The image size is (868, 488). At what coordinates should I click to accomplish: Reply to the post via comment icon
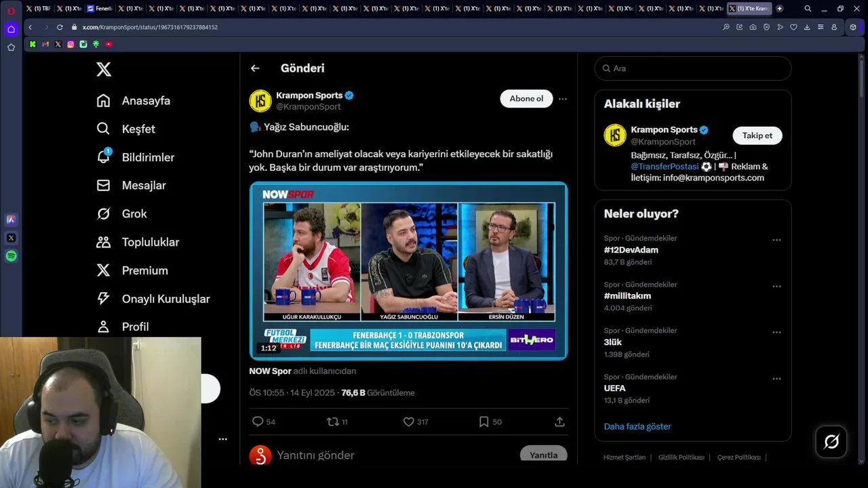[x=258, y=422]
